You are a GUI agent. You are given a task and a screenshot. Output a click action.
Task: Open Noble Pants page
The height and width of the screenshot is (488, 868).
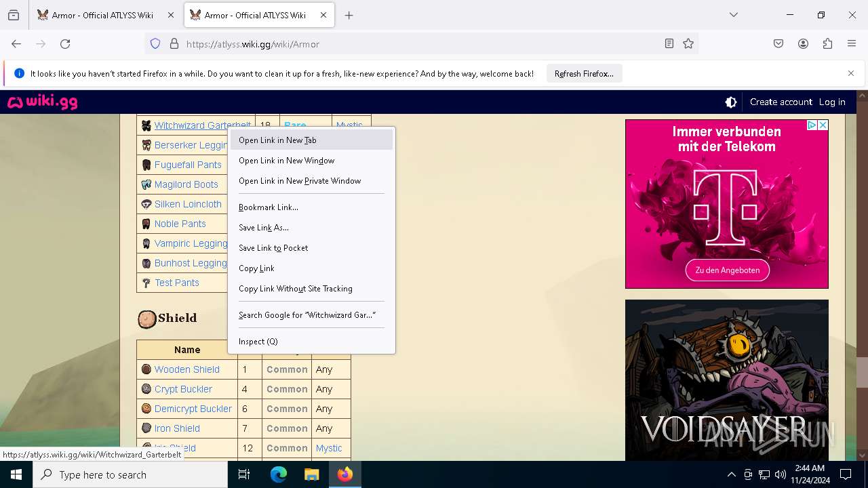[x=180, y=224]
